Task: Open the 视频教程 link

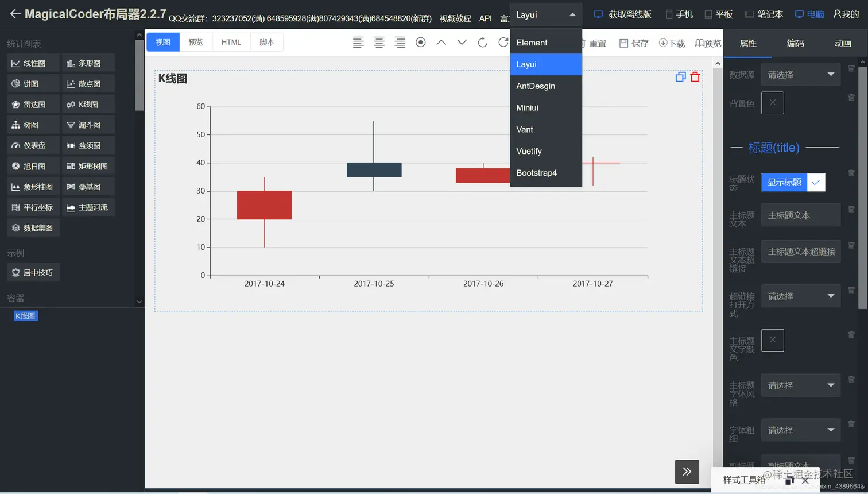Action: tap(455, 18)
